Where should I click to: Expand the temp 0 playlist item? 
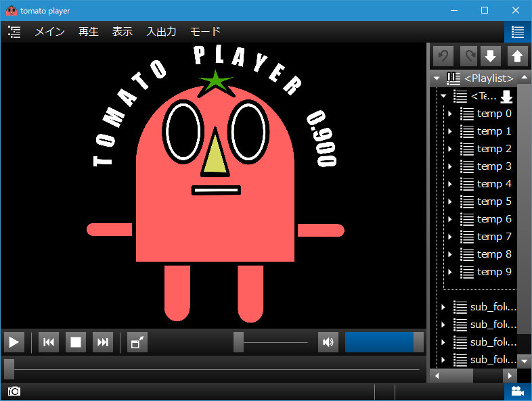(450, 114)
